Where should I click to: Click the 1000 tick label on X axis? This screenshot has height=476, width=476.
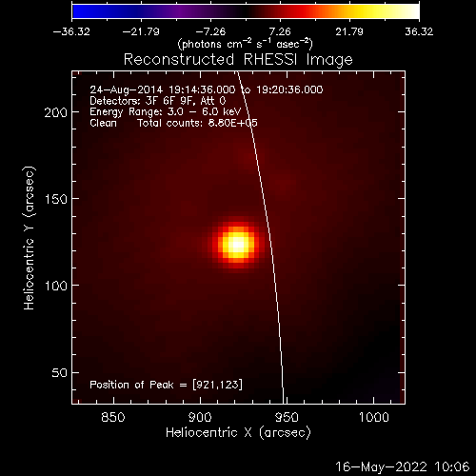point(373,417)
